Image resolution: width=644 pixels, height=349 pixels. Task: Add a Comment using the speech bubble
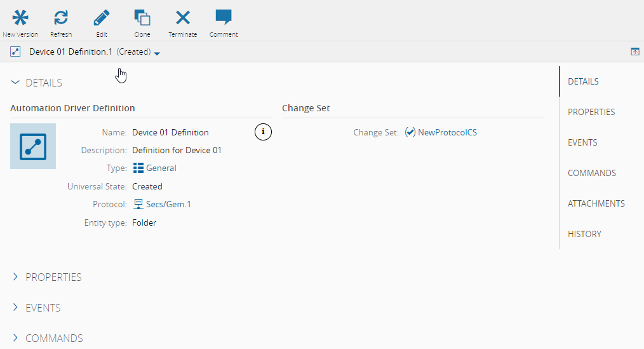[x=224, y=18]
